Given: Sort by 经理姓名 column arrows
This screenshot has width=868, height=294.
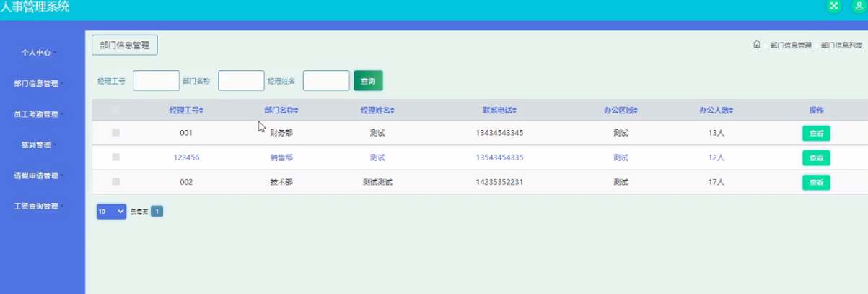Looking at the screenshot, I should point(393,110).
